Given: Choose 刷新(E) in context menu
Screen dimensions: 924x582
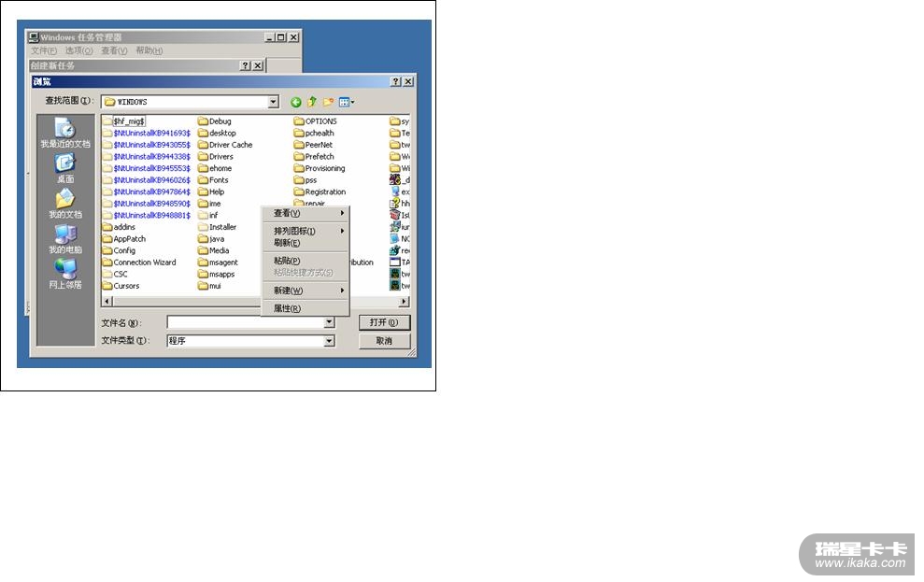Looking at the screenshot, I should coord(306,243).
